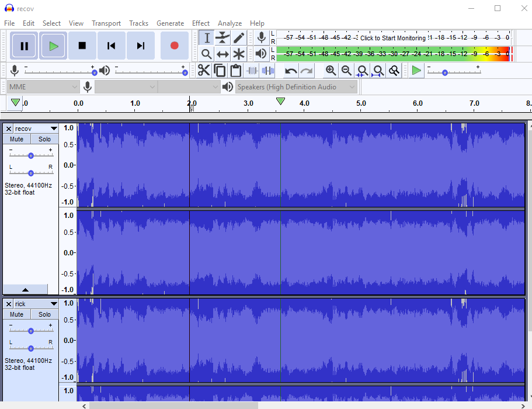Click the Zoom Toggle icon
The width and height of the screenshot is (532, 409).
(394, 71)
